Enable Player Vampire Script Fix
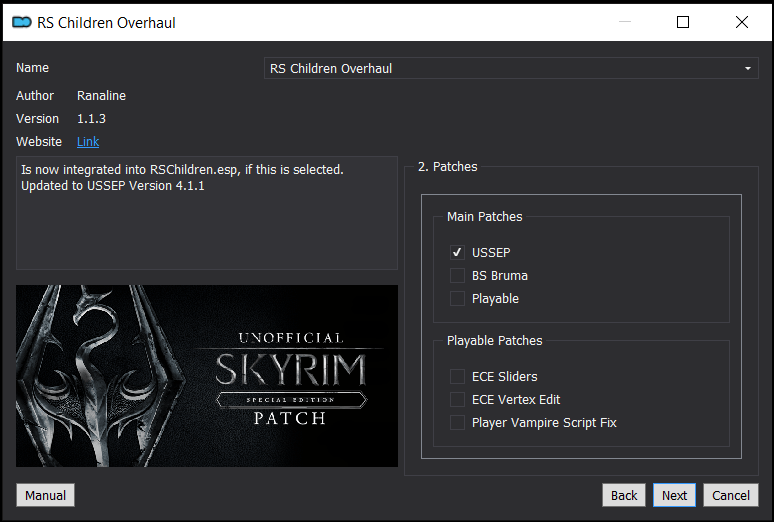Viewport: 774px width, 522px height. (457, 423)
